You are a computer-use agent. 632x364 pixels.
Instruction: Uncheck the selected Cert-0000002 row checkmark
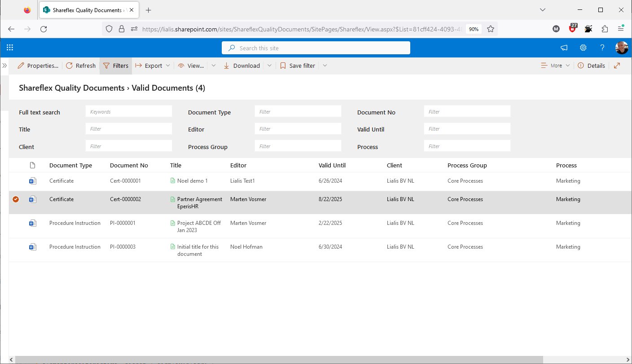(x=16, y=199)
